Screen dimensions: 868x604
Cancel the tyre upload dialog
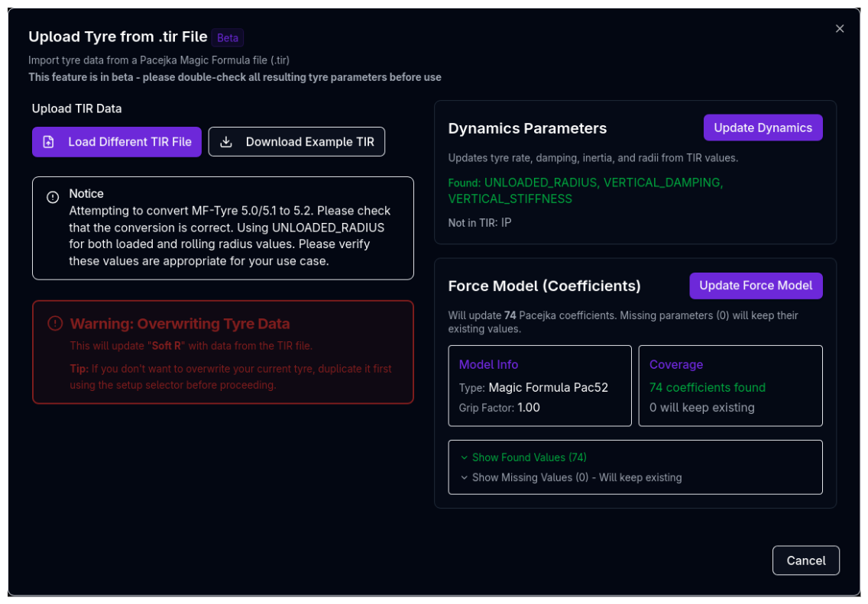[x=805, y=560]
